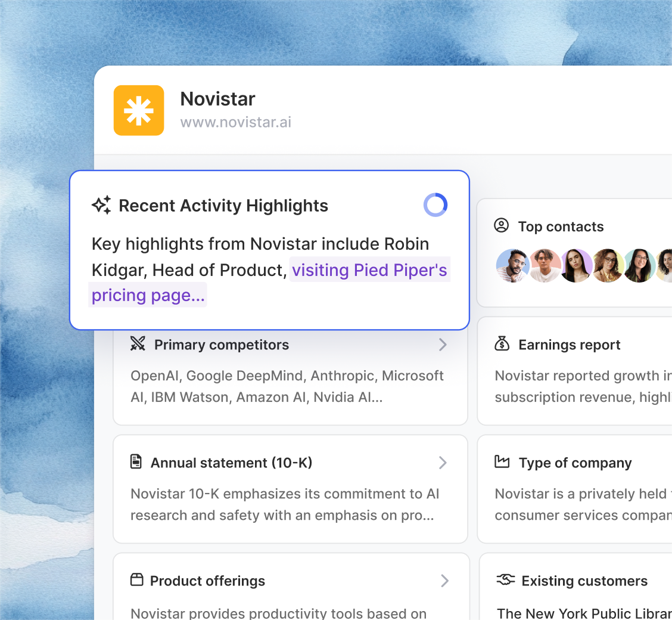Open the www.novistar.ai website link
This screenshot has height=620, width=672.
(x=236, y=122)
